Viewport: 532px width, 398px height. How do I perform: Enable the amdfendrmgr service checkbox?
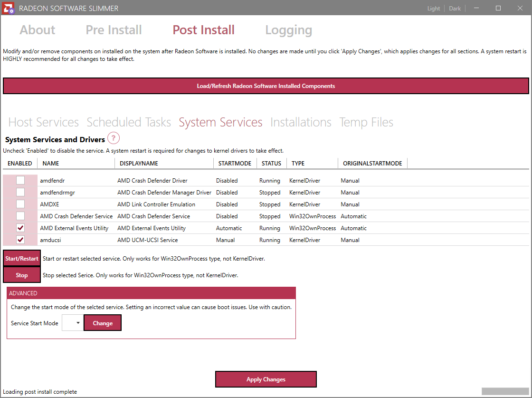tap(20, 192)
